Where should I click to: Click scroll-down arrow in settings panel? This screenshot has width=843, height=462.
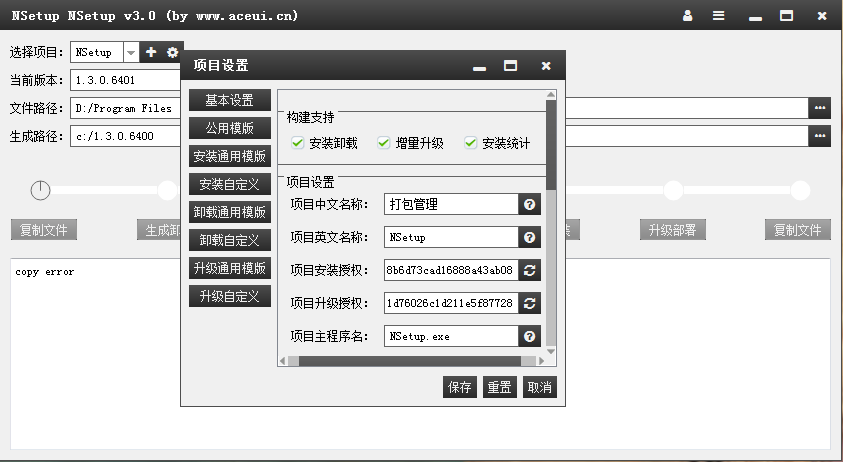coord(551,351)
